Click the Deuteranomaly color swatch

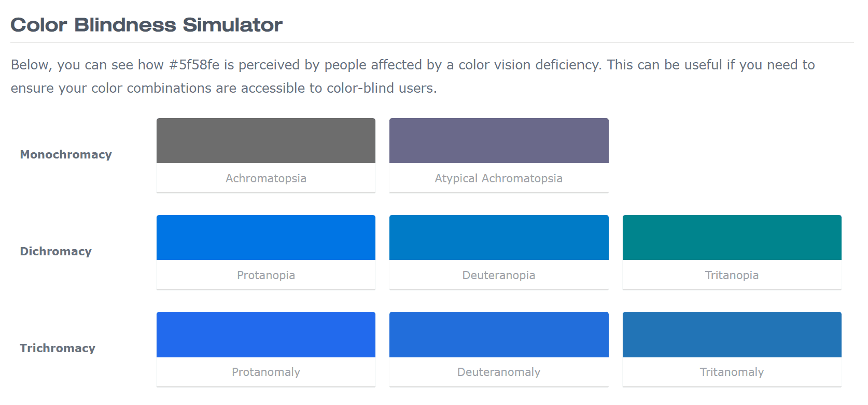[x=499, y=334]
